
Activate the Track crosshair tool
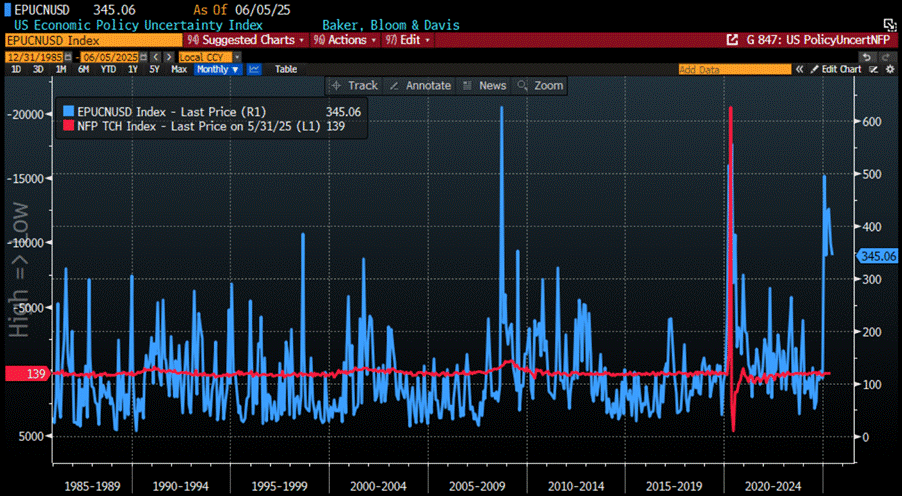point(356,86)
